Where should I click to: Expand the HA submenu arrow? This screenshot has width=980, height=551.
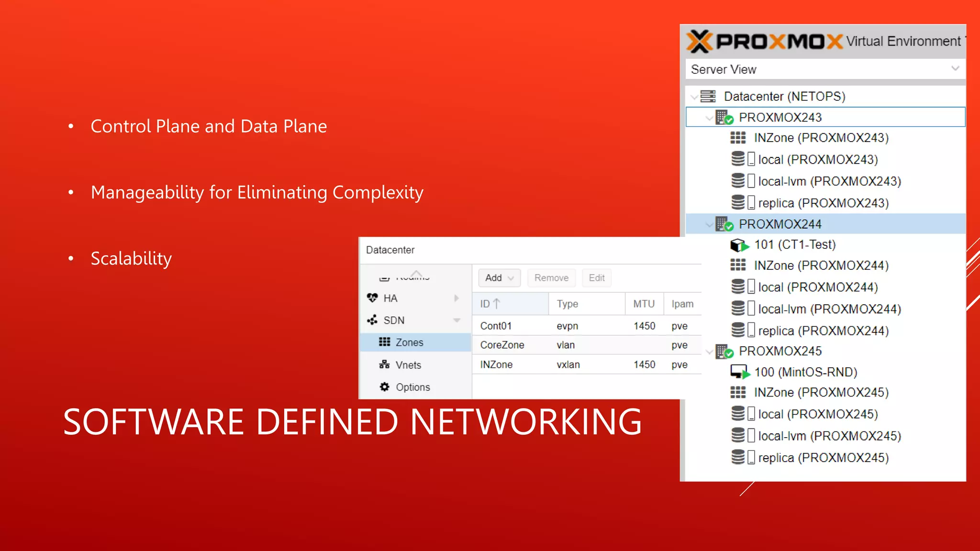click(456, 298)
